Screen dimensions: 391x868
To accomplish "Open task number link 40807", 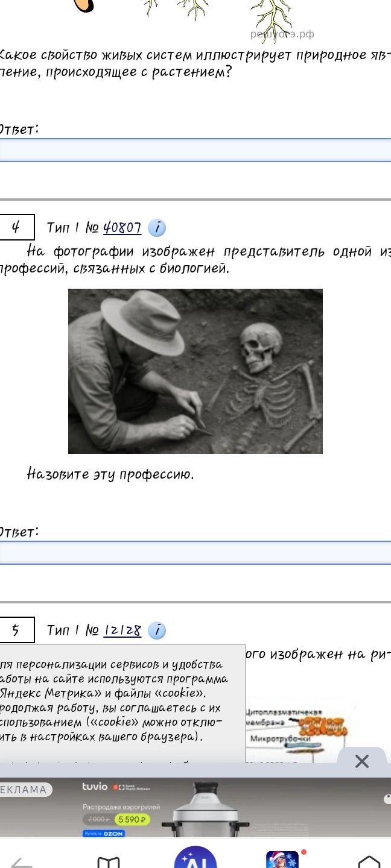I will click(x=122, y=228).
